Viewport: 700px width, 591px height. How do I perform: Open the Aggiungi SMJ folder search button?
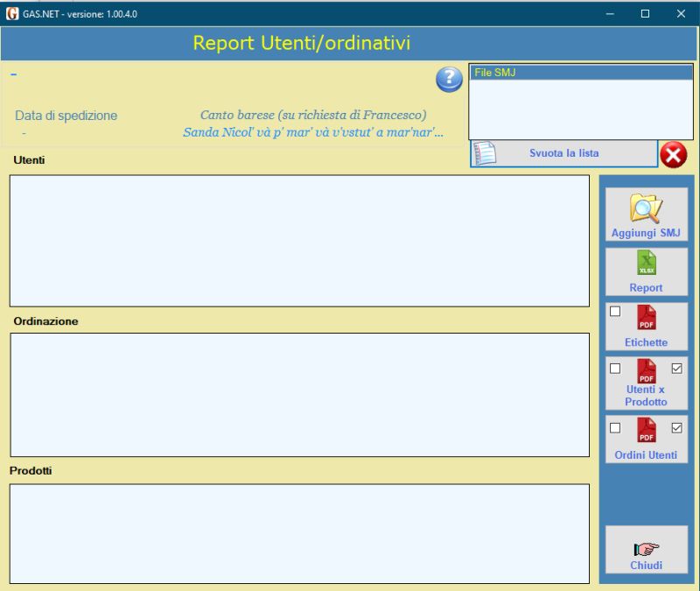pyautogui.click(x=646, y=215)
